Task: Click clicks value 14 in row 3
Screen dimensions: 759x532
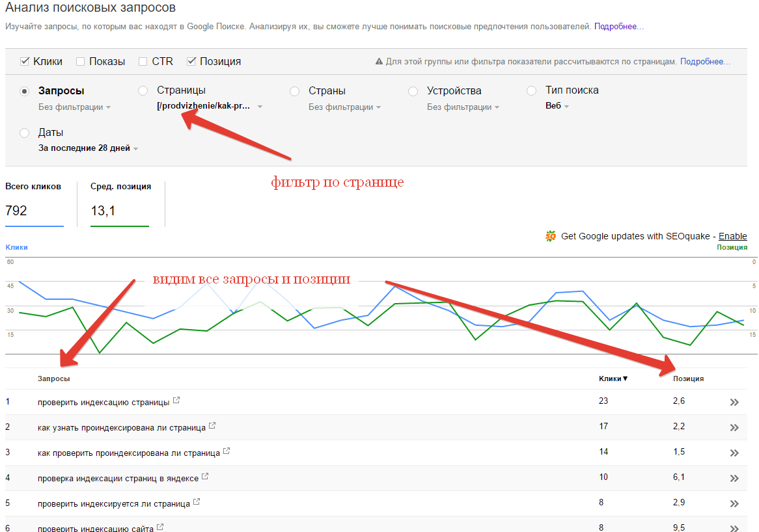Action: coord(603,452)
